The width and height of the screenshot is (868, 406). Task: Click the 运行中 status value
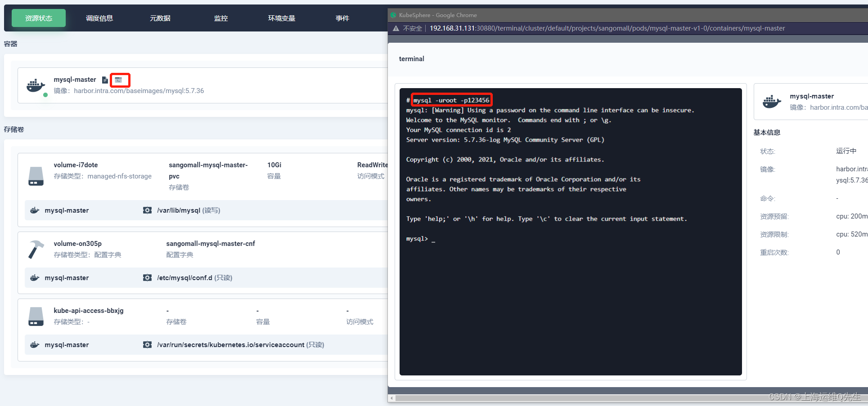point(846,151)
